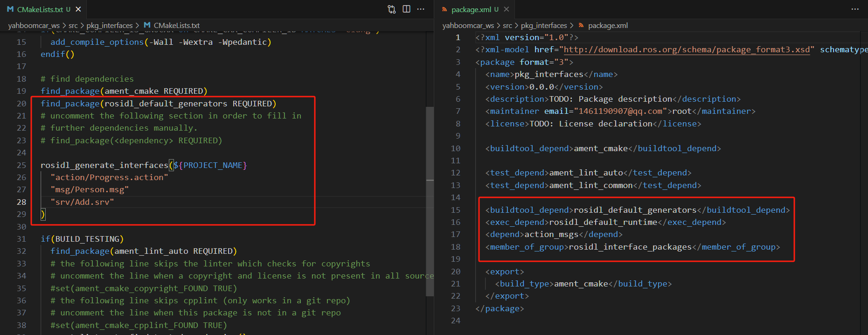Click find_package ament_lint_auto line
The height and width of the screenshot is (335, 868).
(x=144, y=251)
